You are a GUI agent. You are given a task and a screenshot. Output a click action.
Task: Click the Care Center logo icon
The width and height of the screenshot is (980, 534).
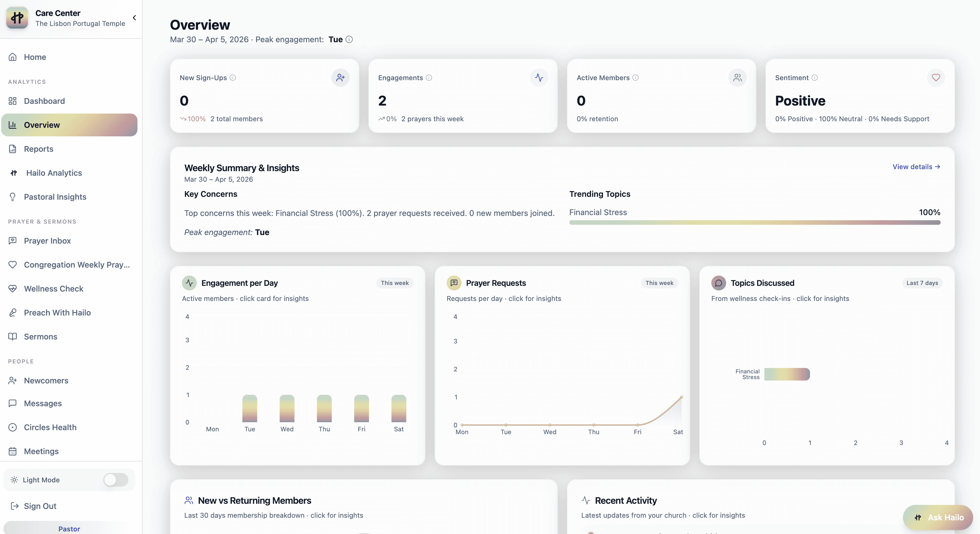tap(17, 17)
